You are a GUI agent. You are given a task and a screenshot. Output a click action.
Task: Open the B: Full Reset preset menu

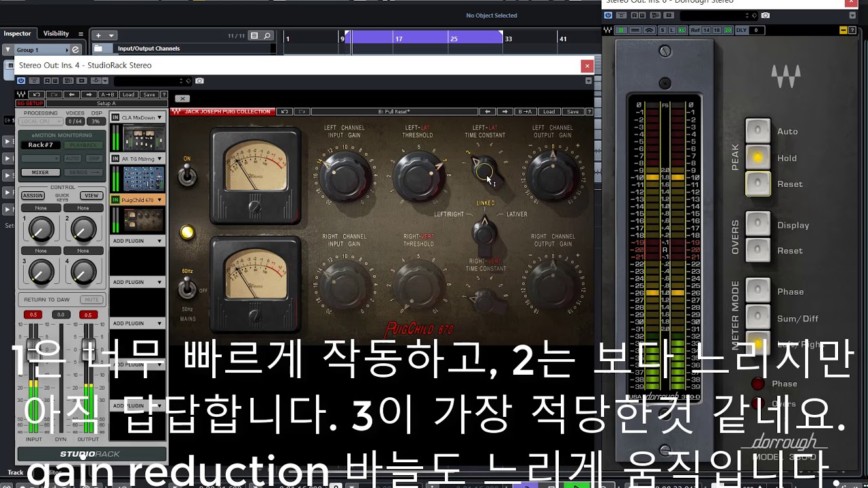pos(394,111)
